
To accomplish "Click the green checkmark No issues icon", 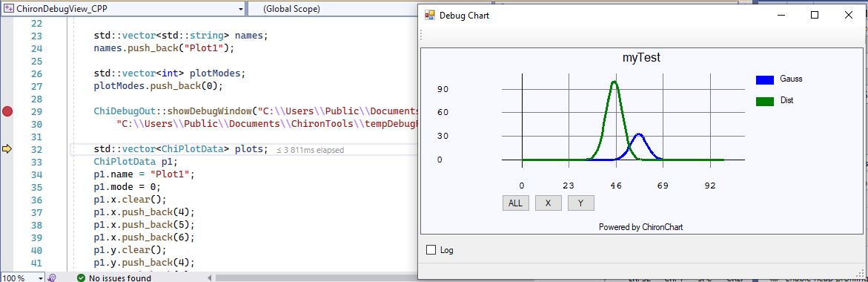I will tap(82, 278).
